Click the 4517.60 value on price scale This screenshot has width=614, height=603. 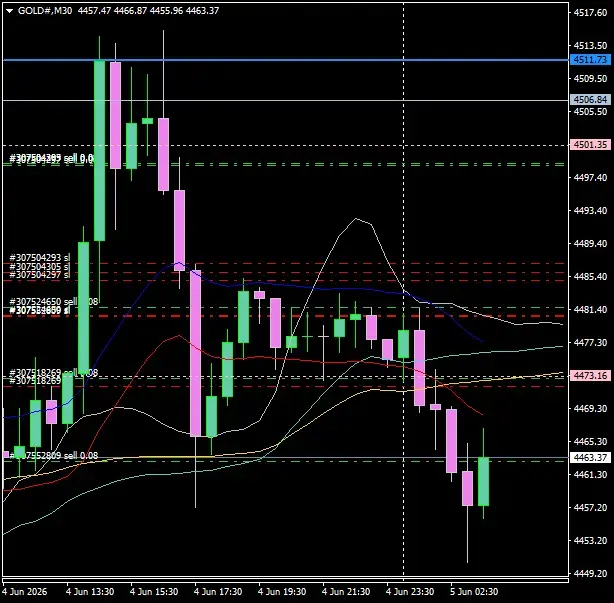coord(590,13)
